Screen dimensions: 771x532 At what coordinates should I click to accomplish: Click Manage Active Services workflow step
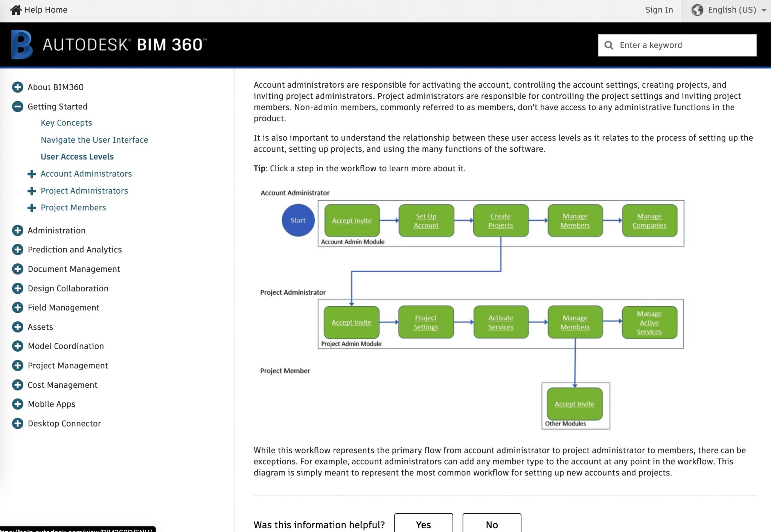649,322
